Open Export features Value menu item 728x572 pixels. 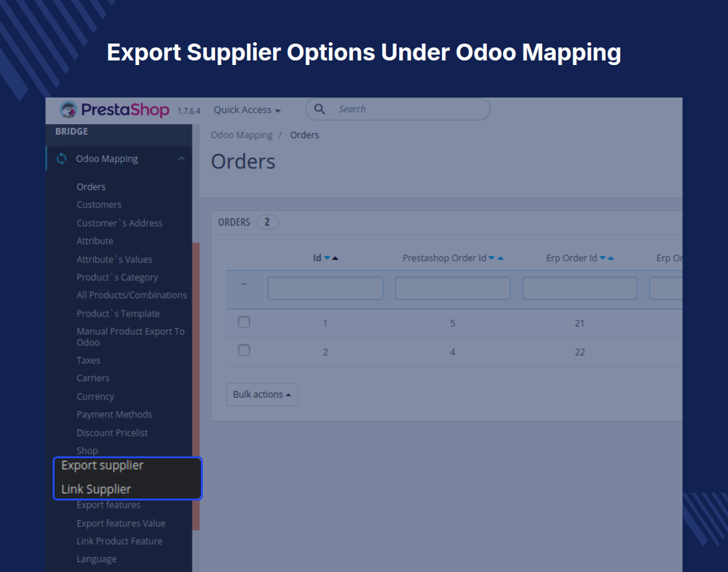(121, 523)
